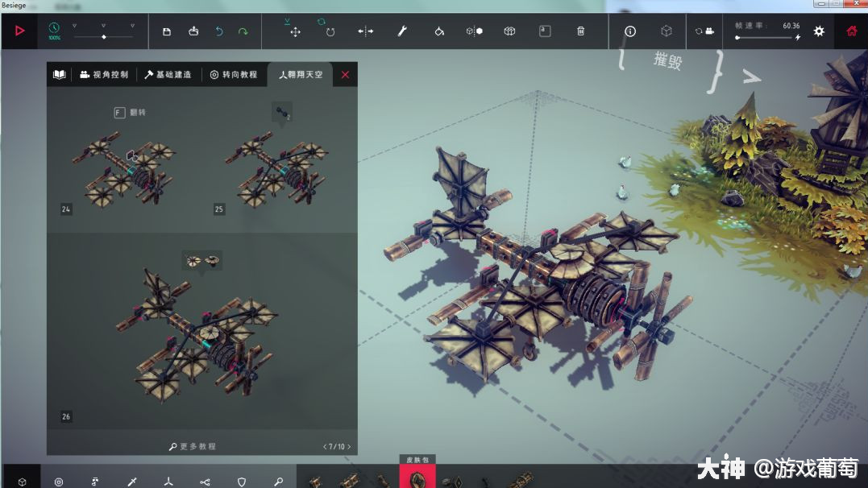Click the 皮肤包 highlighted red block
This screenshot has width=868, height=488.
[x=417, y=477]
